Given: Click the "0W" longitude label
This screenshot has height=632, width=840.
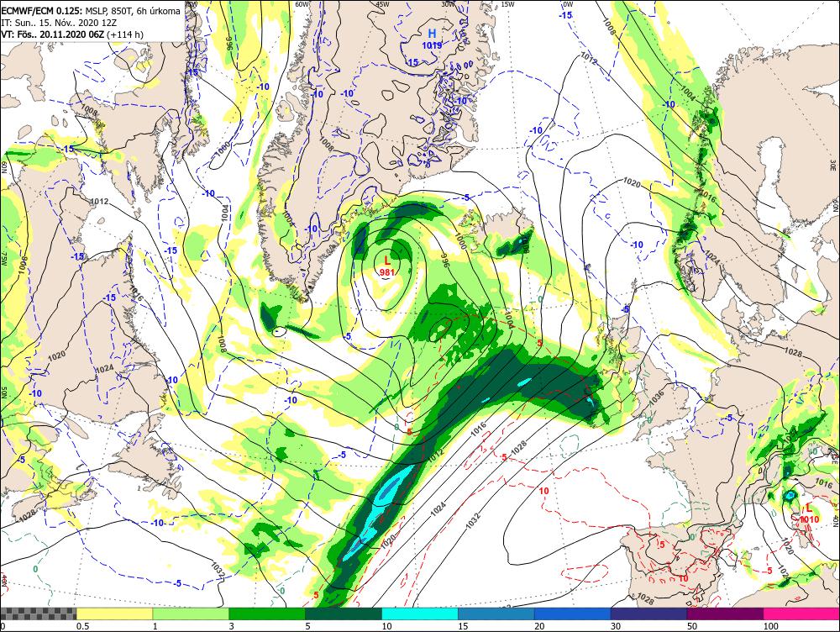Looking at the screenshot, I should pyautogui.click(x=568, y=3).
